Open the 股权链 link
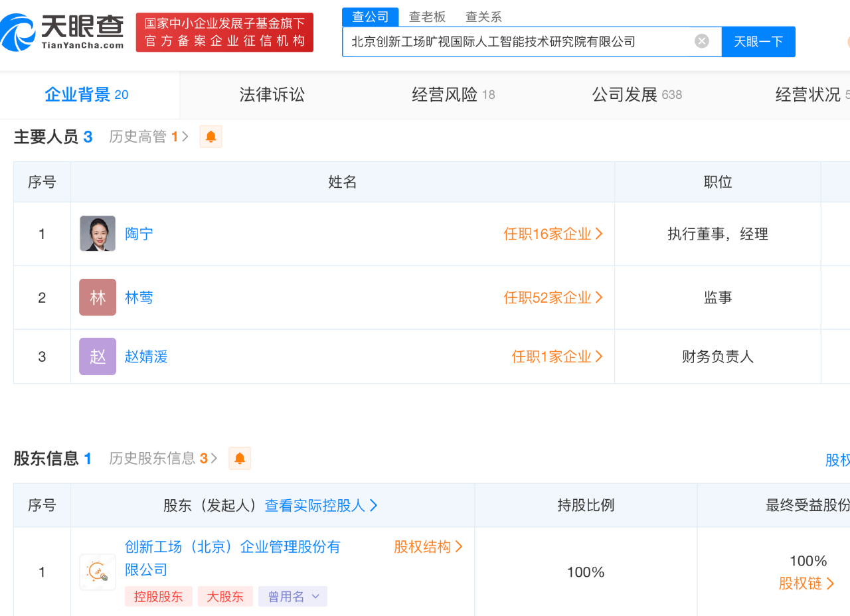Screen dimensions: 850x616 tap(807, 583)
